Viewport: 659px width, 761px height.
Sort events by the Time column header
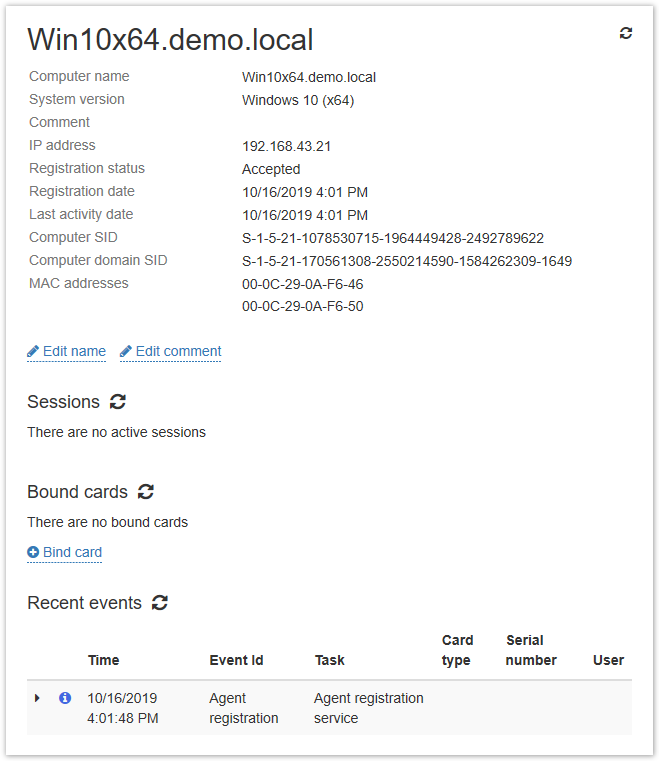(103, 660)
